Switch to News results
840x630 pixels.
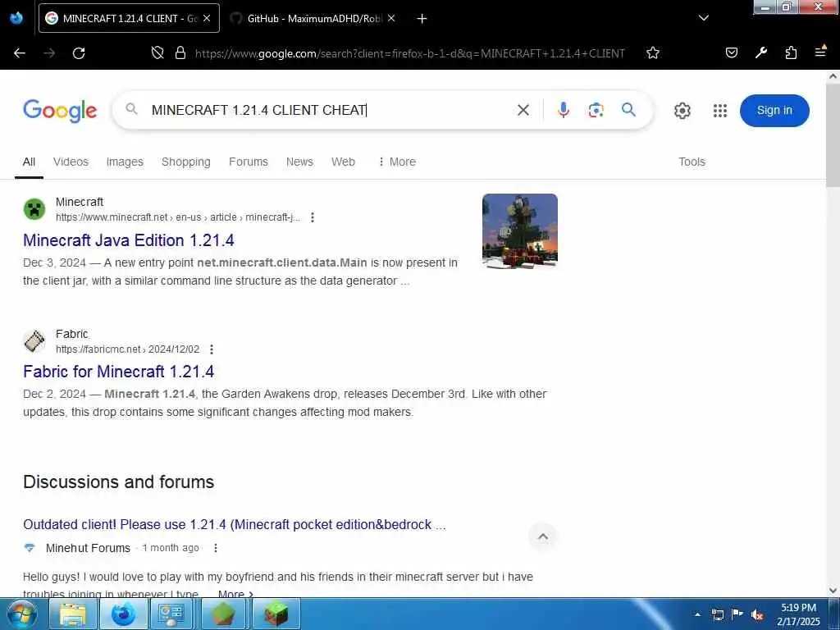tap(299, 162)
